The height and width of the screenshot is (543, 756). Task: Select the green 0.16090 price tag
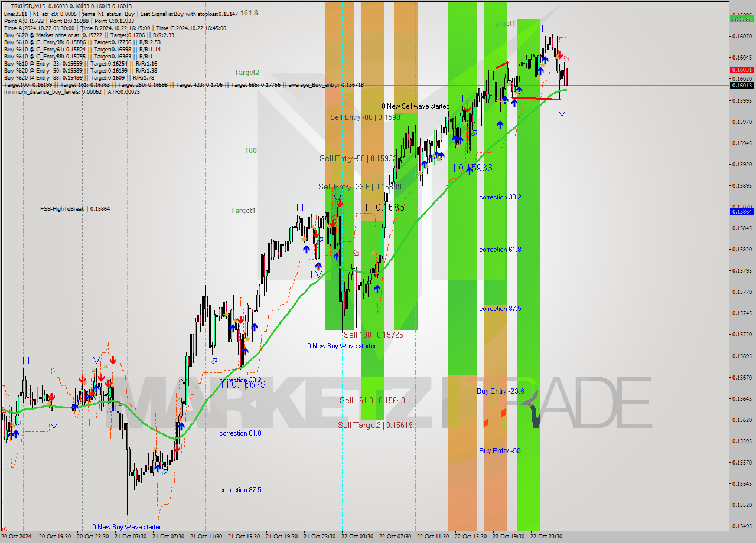point(742,18)
